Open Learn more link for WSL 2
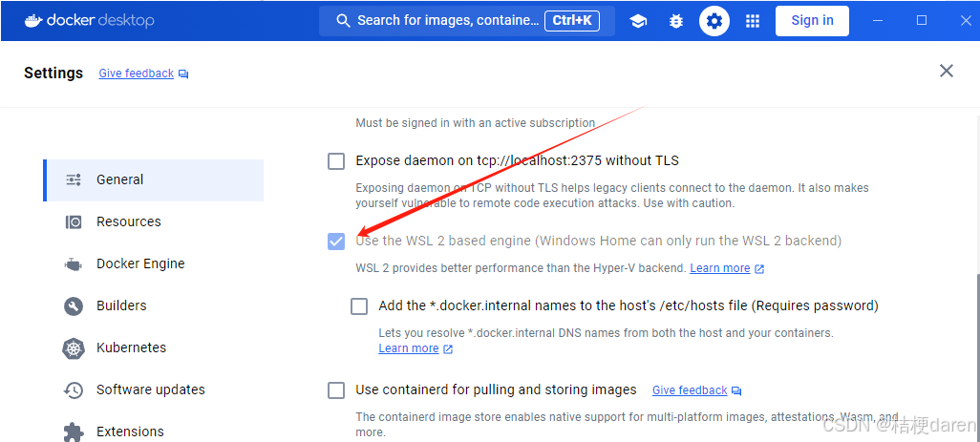This screenshot has height=442, width=980. click(720, 268)
